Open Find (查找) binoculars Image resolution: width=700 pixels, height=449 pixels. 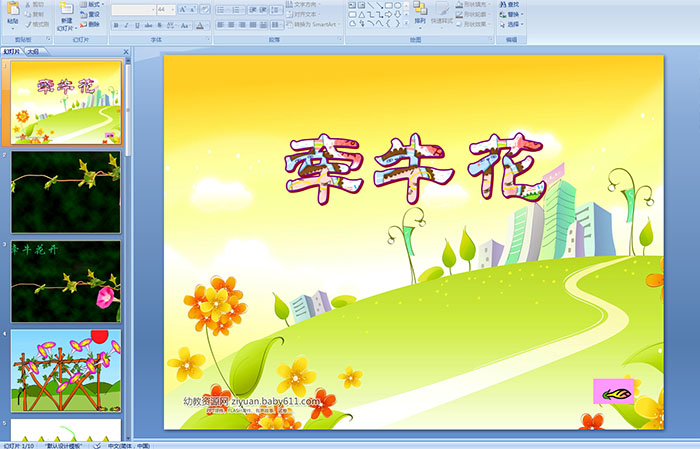509,4
